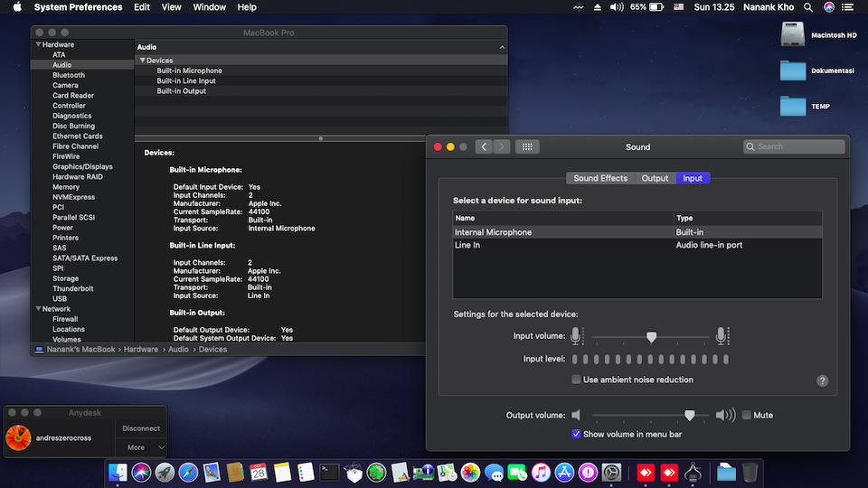Open Trash in the dock
The width and height of the screenshot is (868, 488).
[x=750, y=473]
